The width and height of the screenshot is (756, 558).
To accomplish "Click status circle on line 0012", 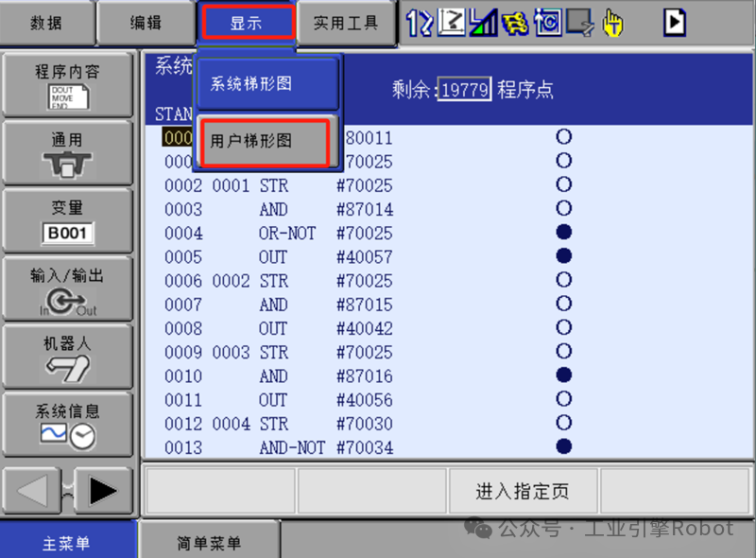I will coord(563,423).
